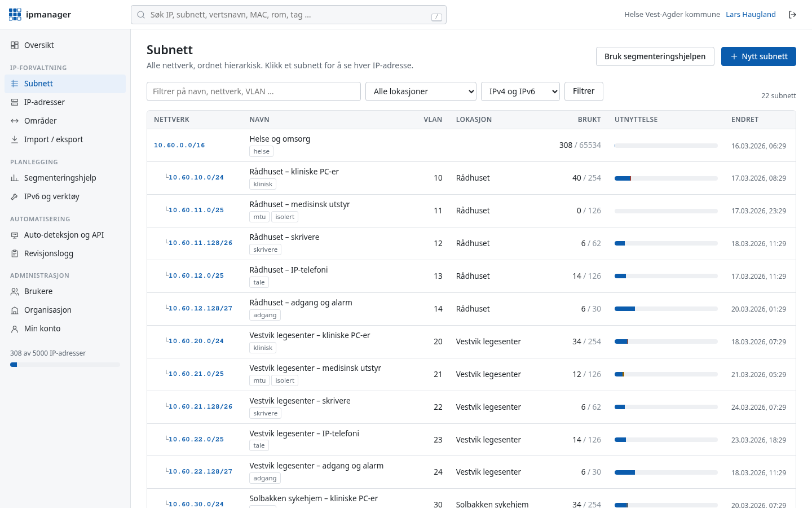Click the Import / eksport download icon

[15, 139]
